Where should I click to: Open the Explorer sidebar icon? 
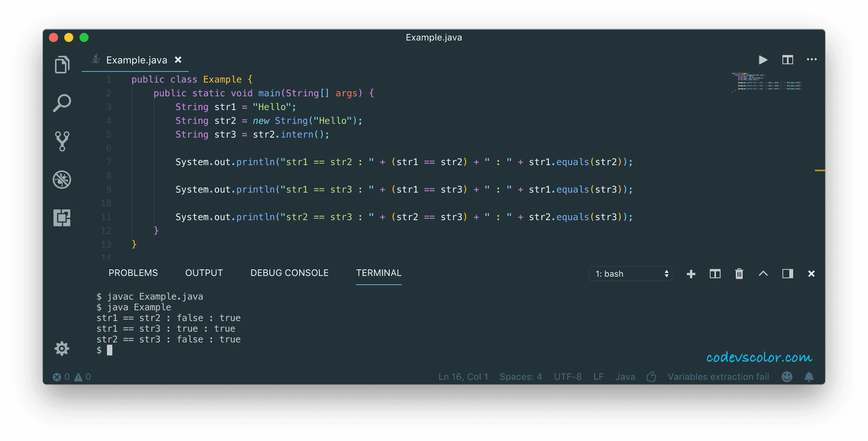(x=62, y=64)
